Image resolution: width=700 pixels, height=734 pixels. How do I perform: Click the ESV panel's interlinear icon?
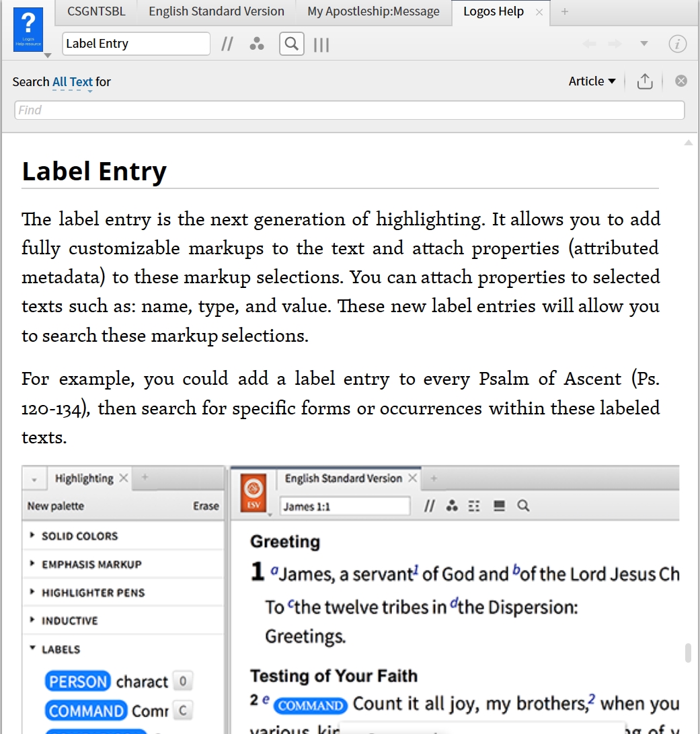coord(474,506)
